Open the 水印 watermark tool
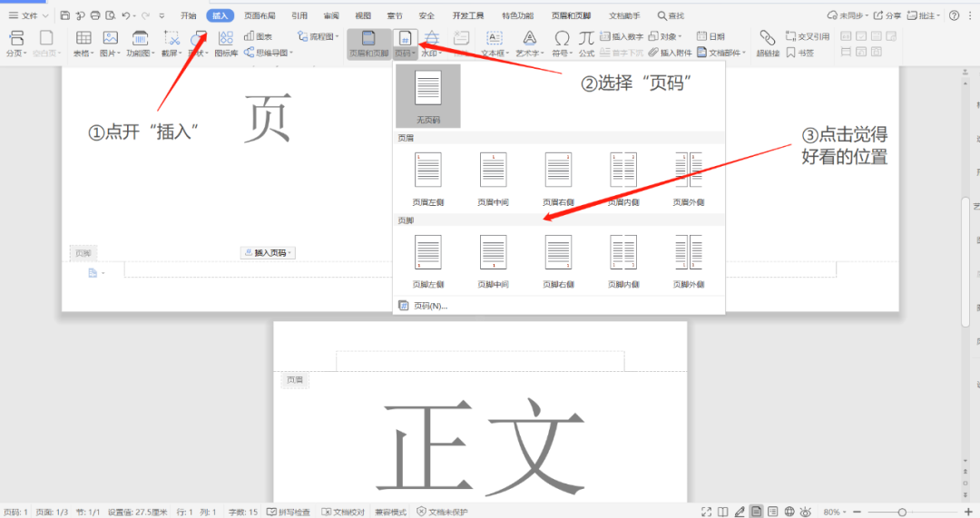This screenshot has height=518, width=980. pyautogui.click(x=431, y=44)
